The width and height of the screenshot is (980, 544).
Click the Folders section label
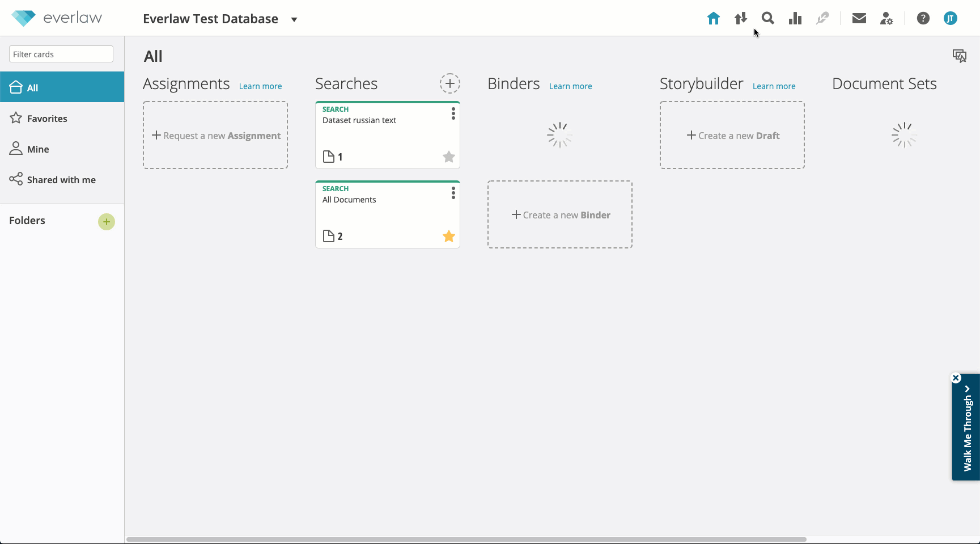pos(27,221)
